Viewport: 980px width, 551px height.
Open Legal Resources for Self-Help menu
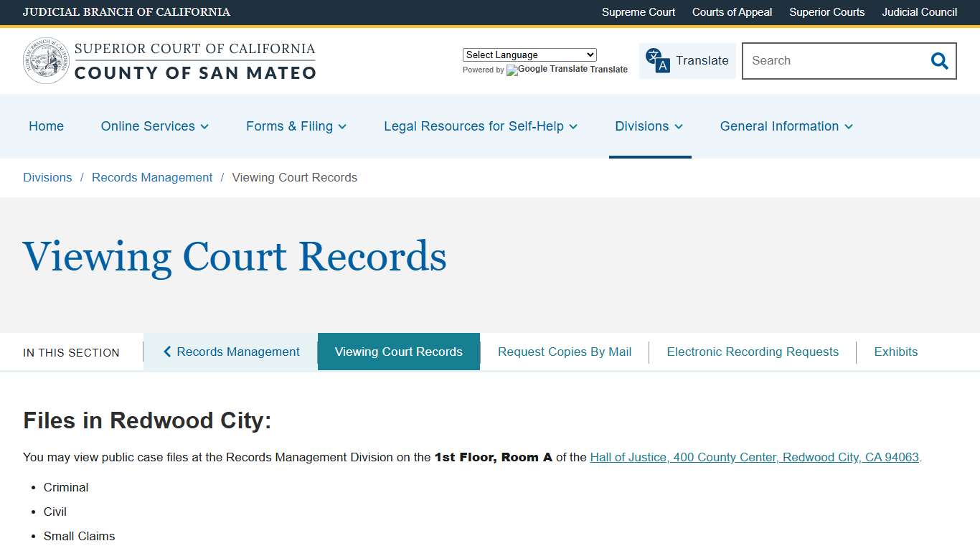click(x=480, y=126)
